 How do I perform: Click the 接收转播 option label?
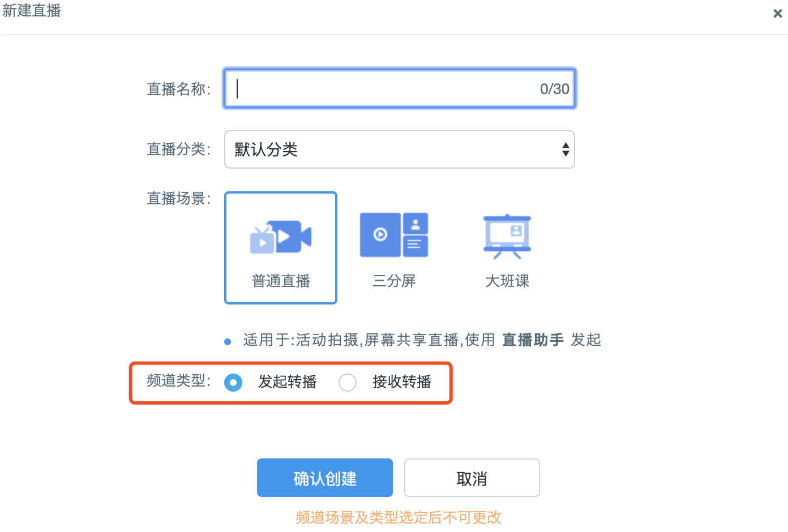click(x=402, y=382)
